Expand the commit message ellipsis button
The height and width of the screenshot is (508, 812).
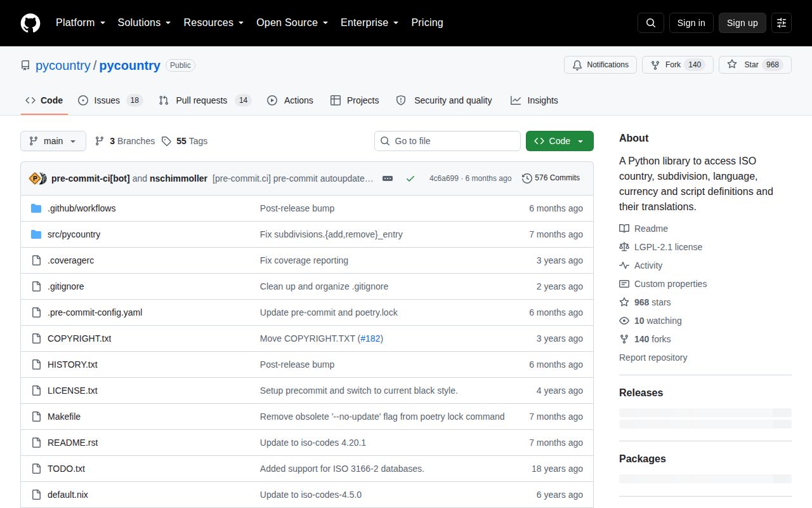(388, 178)
